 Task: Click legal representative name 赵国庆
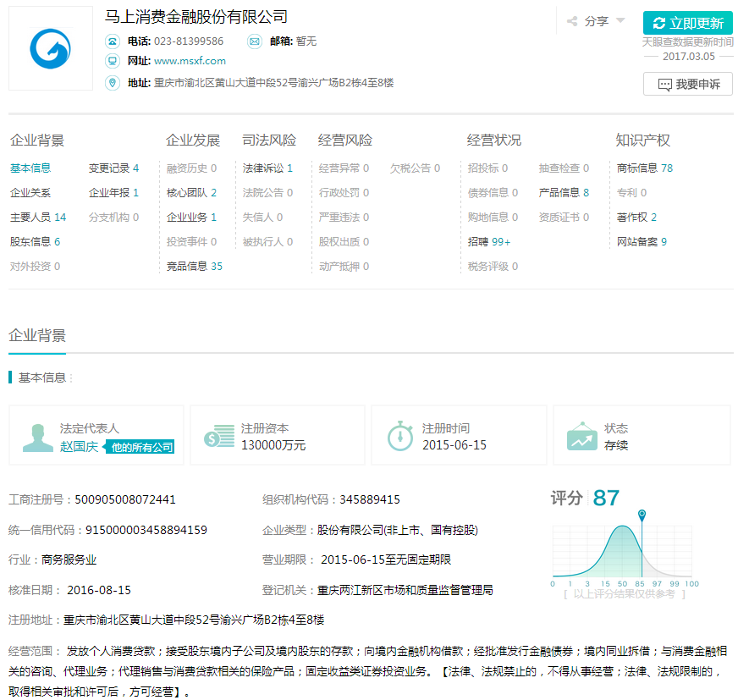point(79,446)
